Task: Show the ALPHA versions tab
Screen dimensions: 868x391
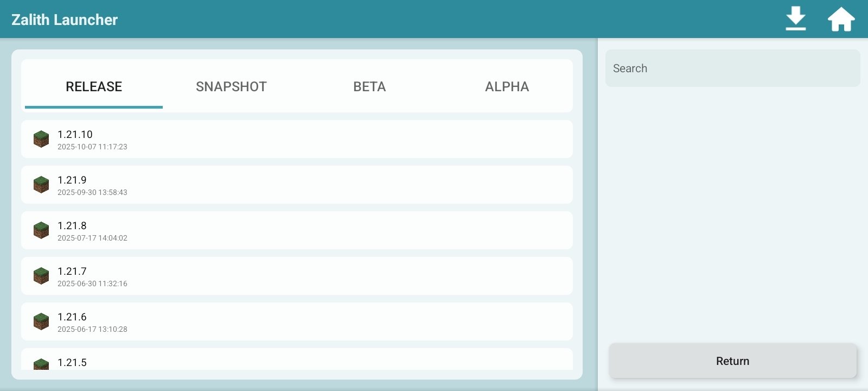Action: (507, 87)
